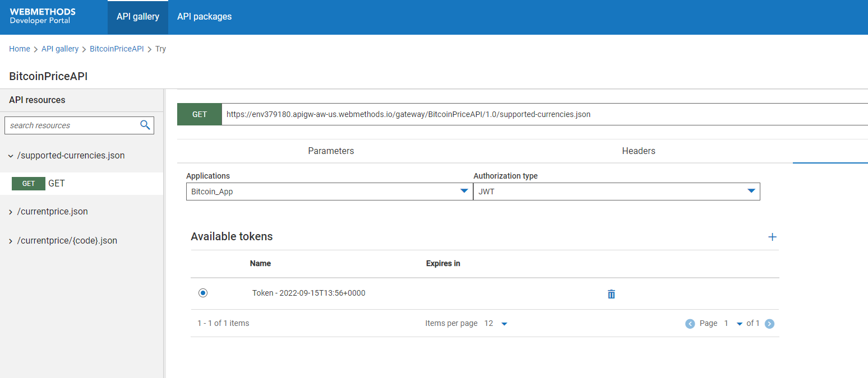Go to previous page of tokens
The height and width of the screenshot is (378, 868).
pos(690,324)
